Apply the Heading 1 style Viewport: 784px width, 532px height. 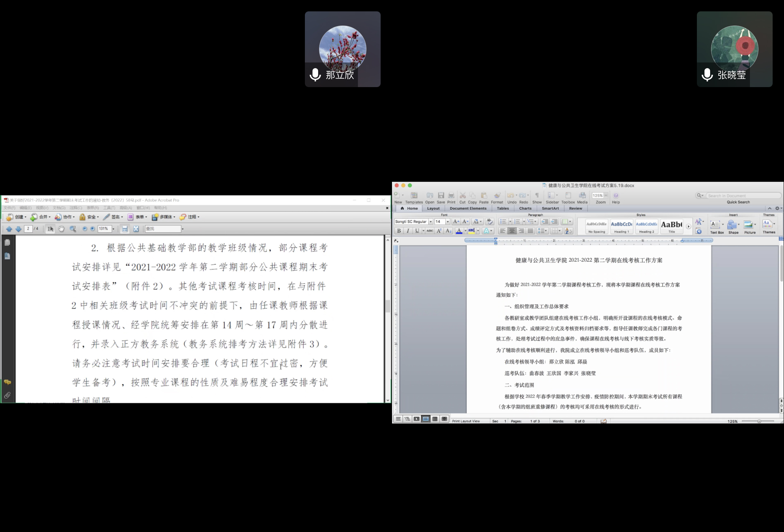[x=621, y=226]
